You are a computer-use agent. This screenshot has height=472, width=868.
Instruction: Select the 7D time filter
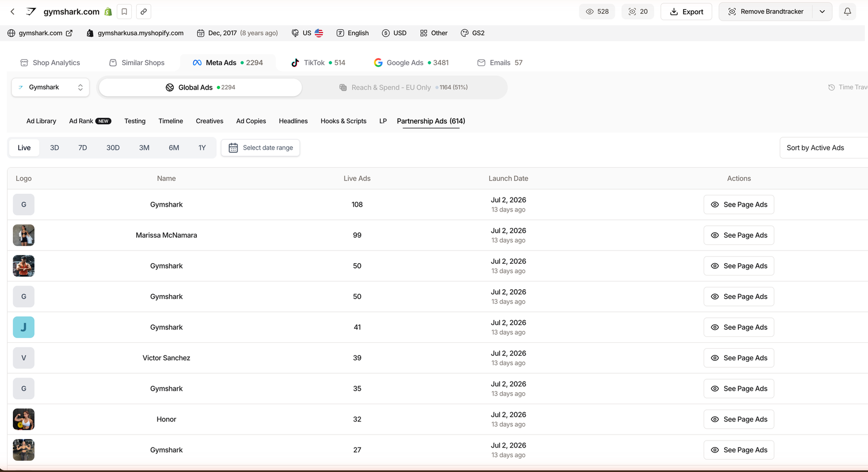[x=82, y=148]
